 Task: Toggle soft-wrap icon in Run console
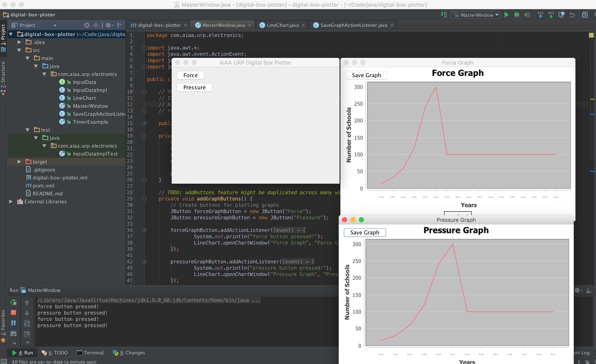27,323
